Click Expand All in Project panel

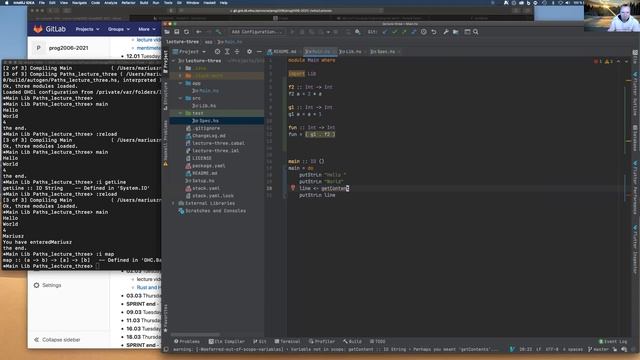tap(227, 52)
